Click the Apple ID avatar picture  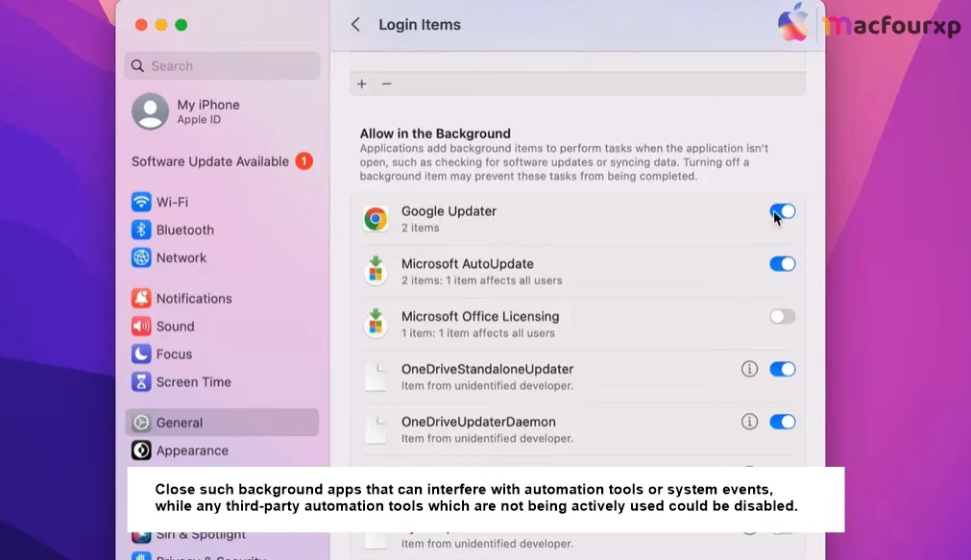150,111
